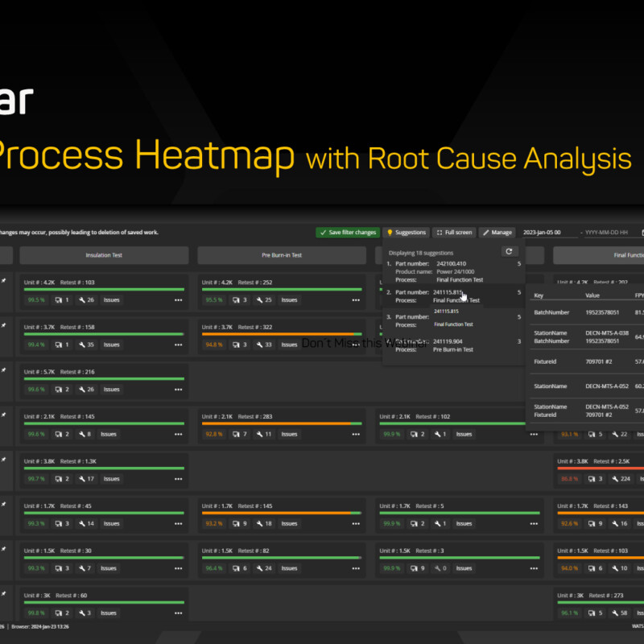Open the ellipsis menu on the 4.2K Insulation Test card
The image size is (644, 644).
coord(178,299)
